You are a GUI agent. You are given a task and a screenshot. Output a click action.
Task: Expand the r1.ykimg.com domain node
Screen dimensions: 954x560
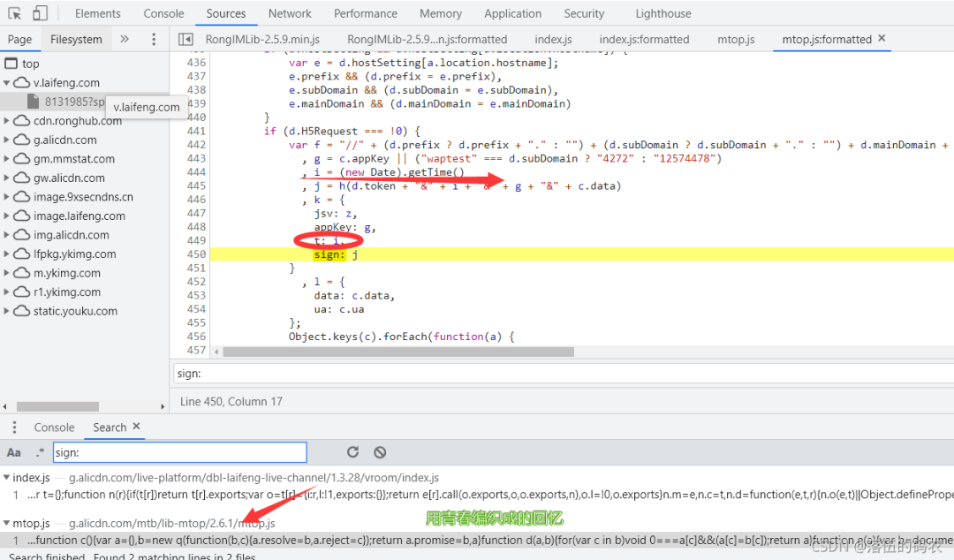click(7, 291)
